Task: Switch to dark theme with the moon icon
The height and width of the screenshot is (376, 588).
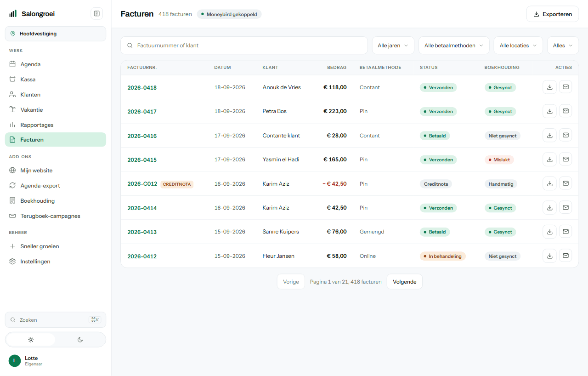Action: 80,340
